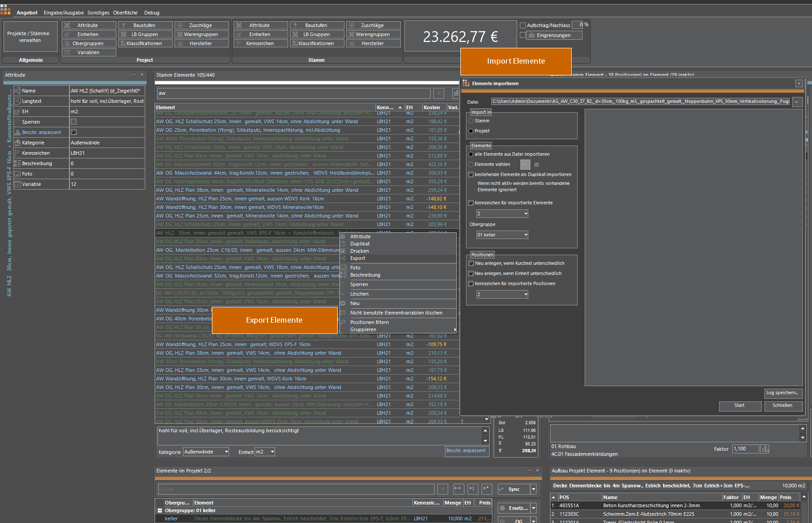The width and height of the screenshot is (812, 523).
Task: Open Obergruppen via the house icon in Project group
Action: point(88,43)
